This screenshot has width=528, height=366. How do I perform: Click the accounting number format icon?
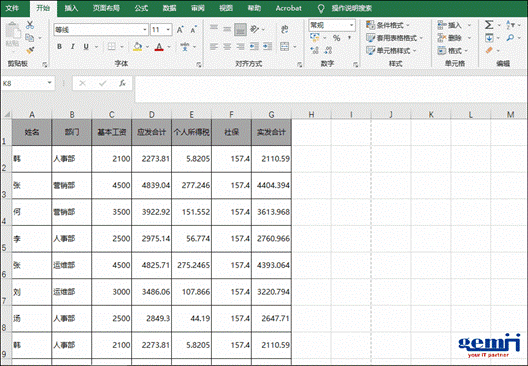315,38
